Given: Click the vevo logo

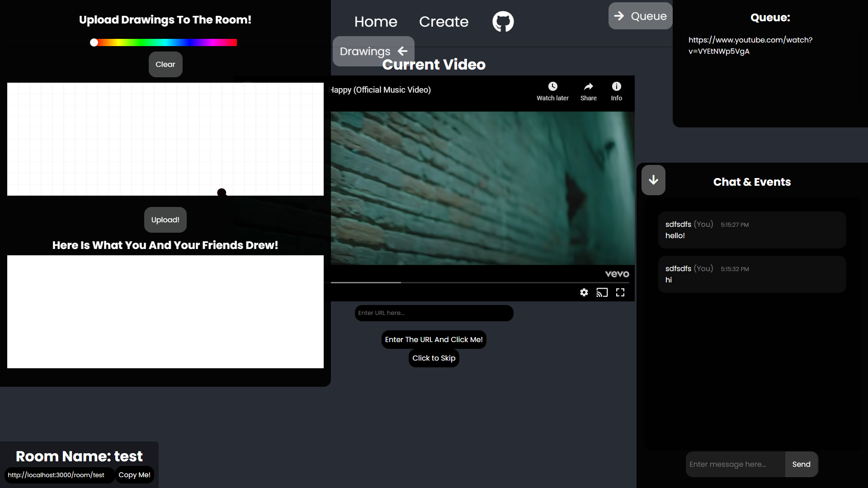Looking at the screenshot, I should click(617, 274).
